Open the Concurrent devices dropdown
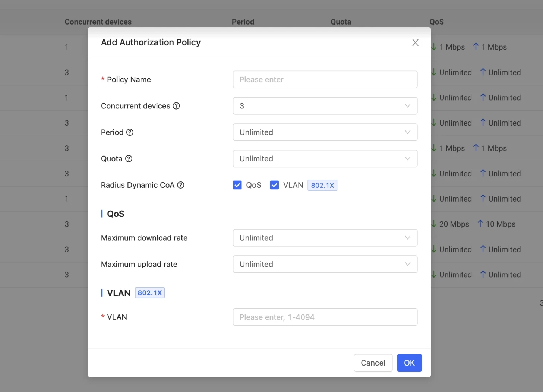 (325, 106)
